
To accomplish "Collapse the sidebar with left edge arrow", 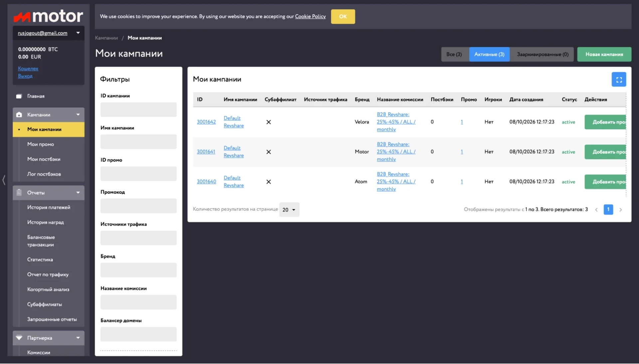I will [4, 180].
